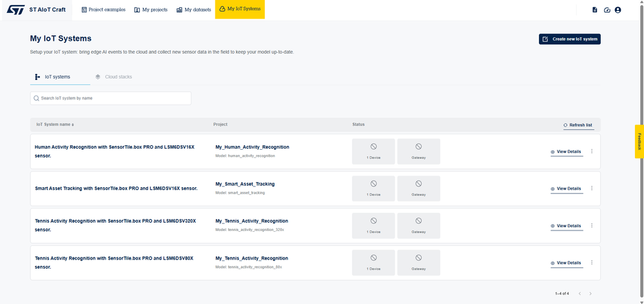Viewport: 644px width, 304px height.
Task: Click the previous page chevron
Action: click(x=580, y=294)
